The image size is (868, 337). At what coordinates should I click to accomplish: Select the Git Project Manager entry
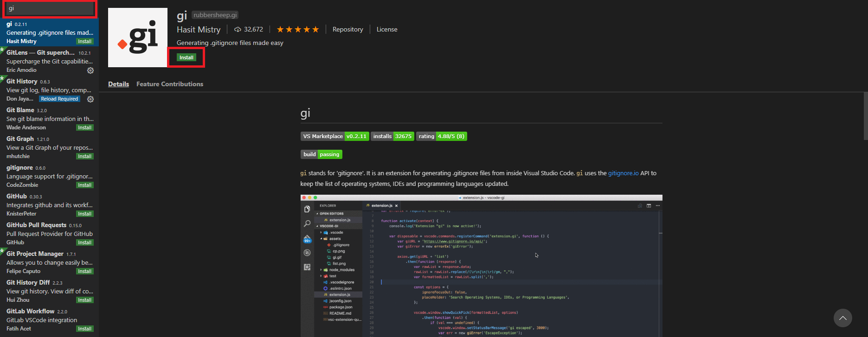[x=49, y=262]
